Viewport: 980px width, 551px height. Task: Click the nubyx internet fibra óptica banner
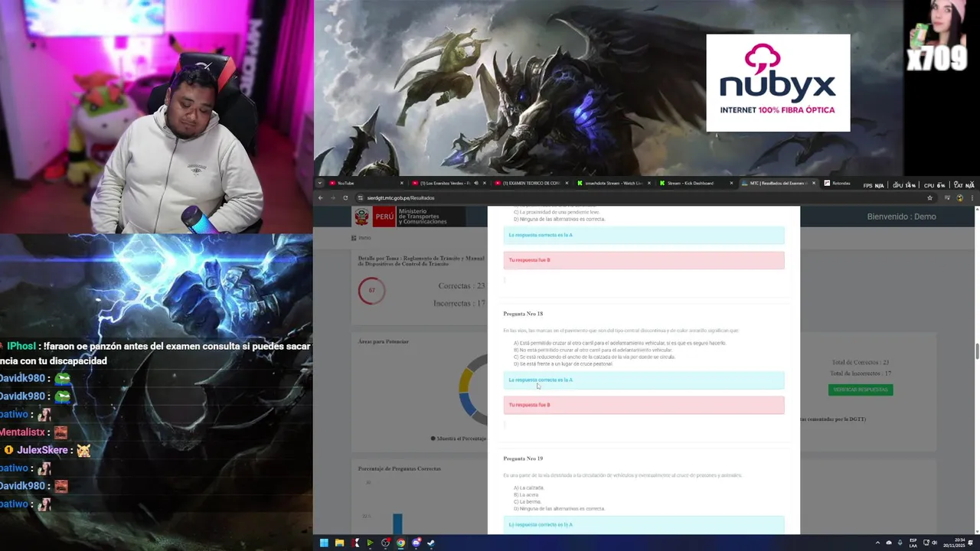point(778,83)
